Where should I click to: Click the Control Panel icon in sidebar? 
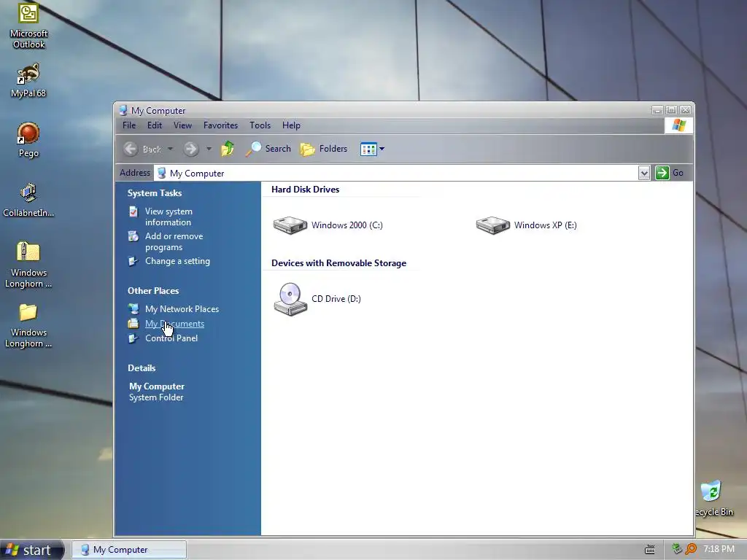tap(133, 338)
